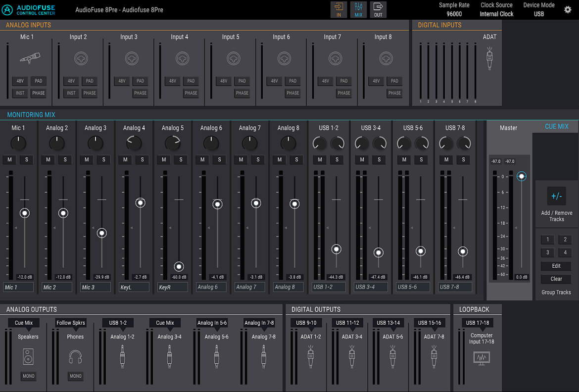Click the Analog 4 pan knob
The width and height of the screenshot is (579, 392).
(134, 143)
